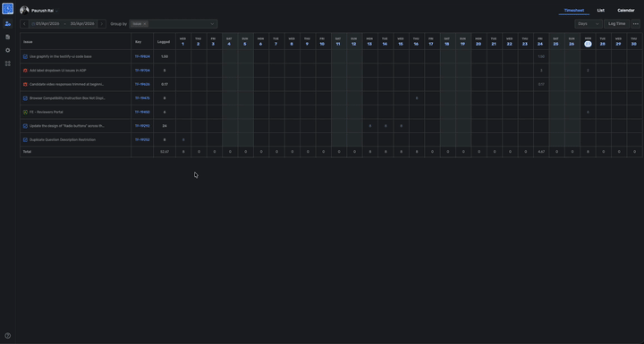644x344 pixels.
Task: Click the 24 logged value in 'Update the design' row
Action: (165, 126)
